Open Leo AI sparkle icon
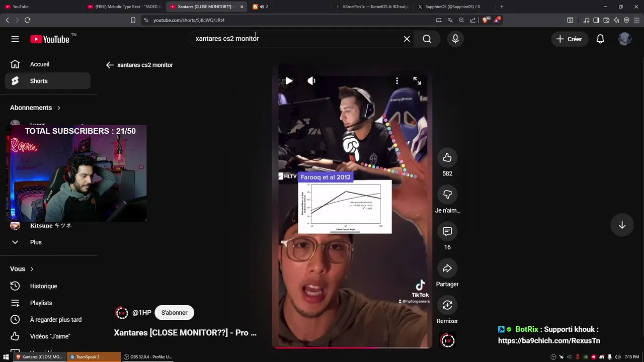Image resolution: width=644 pixels, height=362 pixels. (x=616, y=20)
